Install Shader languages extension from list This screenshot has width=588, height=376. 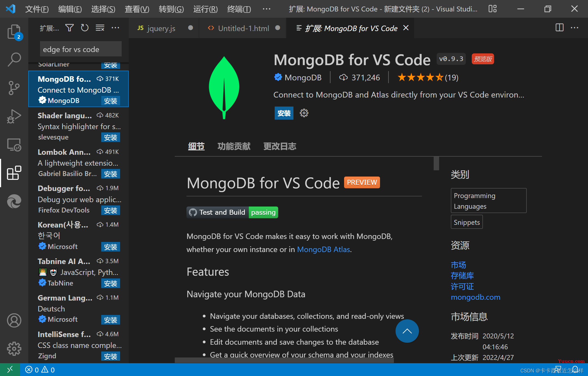point(111,138)
